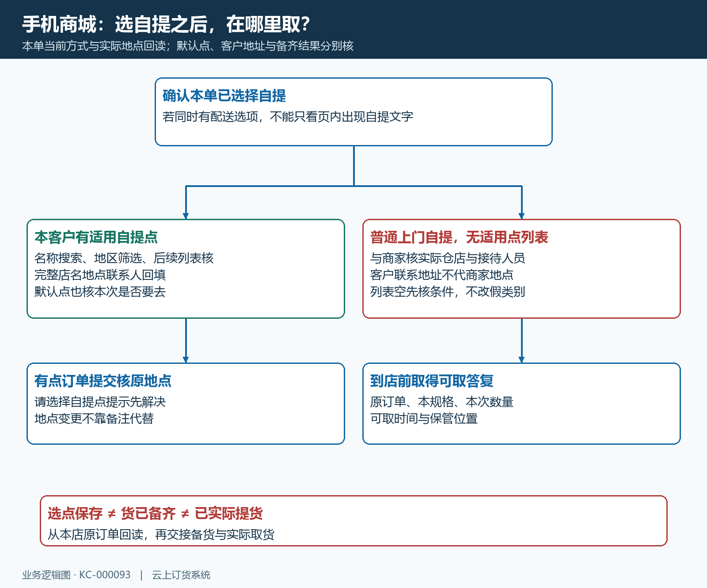
Task: Select the line 原订单、本规格、本次数量
Action: 442,402
